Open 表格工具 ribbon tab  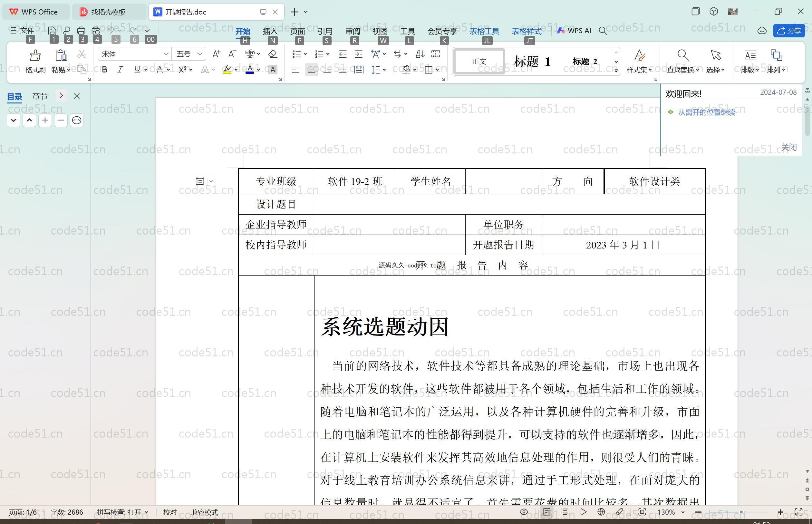point(484,31)
